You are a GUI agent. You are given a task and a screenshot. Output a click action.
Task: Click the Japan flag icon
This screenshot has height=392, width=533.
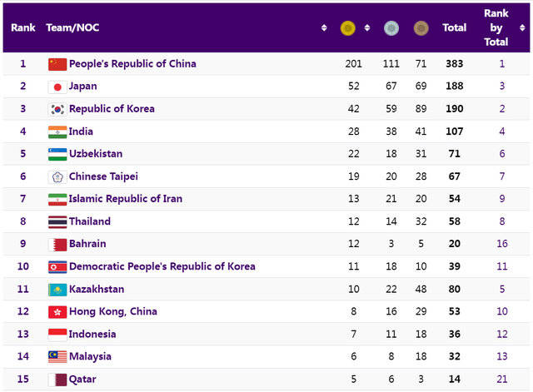coord(57,87)
